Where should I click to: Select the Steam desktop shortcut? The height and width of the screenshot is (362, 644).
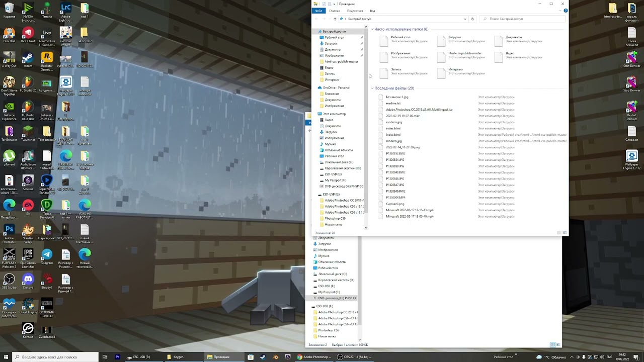point(28,60)
